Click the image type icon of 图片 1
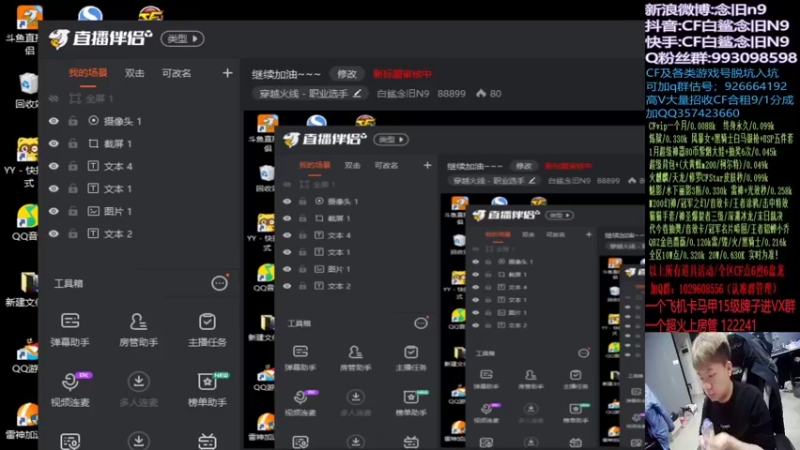The width and height of the screenshot is (800, 450). (x=93, y=211)
